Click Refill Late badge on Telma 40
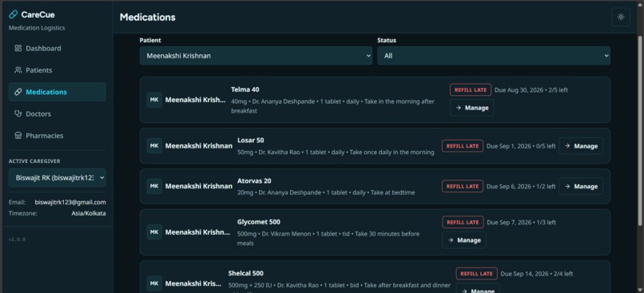Image resolution: width=644 pixels, height=293 pixels. (x=471, y=90)
